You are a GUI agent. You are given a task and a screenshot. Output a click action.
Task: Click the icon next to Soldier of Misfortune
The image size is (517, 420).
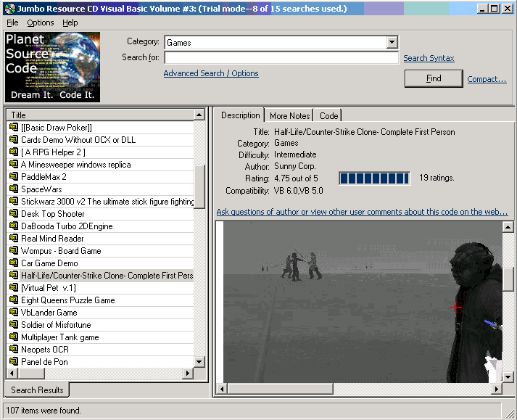tap(14, 324)
